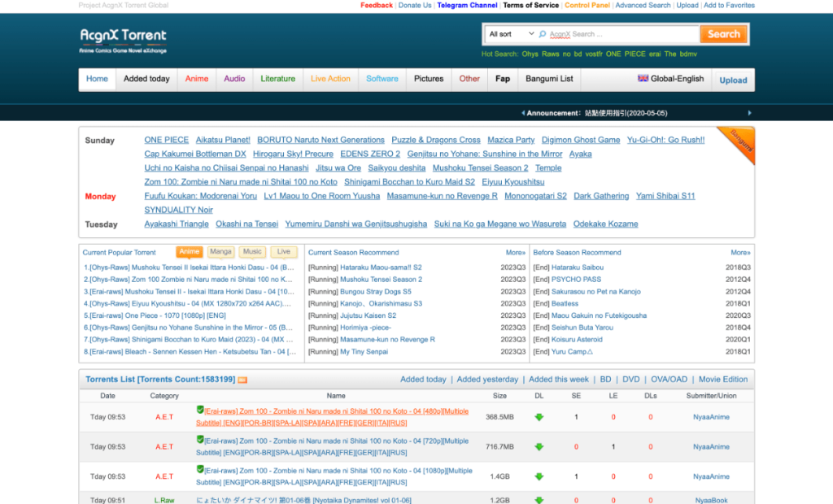Image resolution: width=833 pixels, height=504 pixels.
Task: Download the 1080p Zom 100 torrent via green arrow
Action: [x=539, y=476]
